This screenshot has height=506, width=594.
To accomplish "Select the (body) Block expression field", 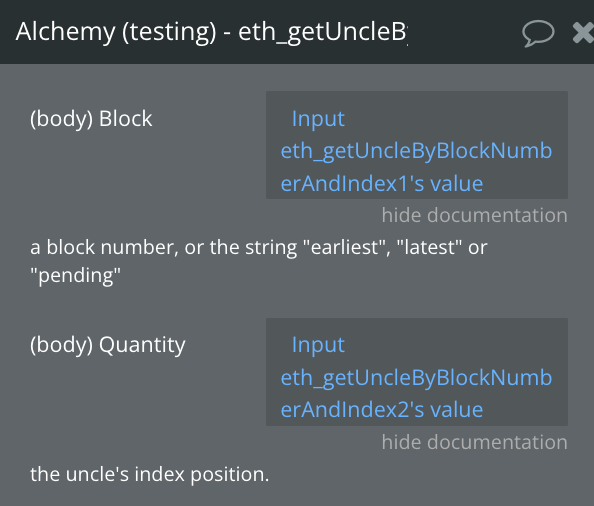I will point(417,145).
